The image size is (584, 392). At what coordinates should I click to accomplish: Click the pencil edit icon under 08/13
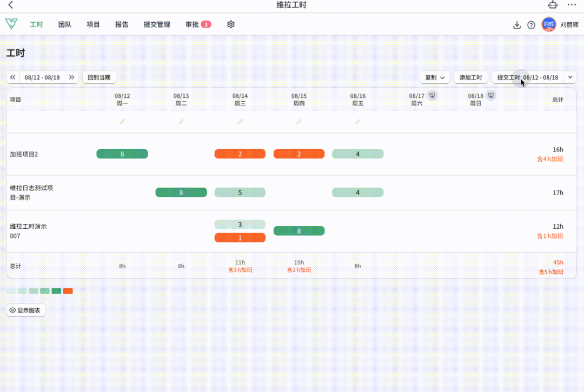(181, 121)
